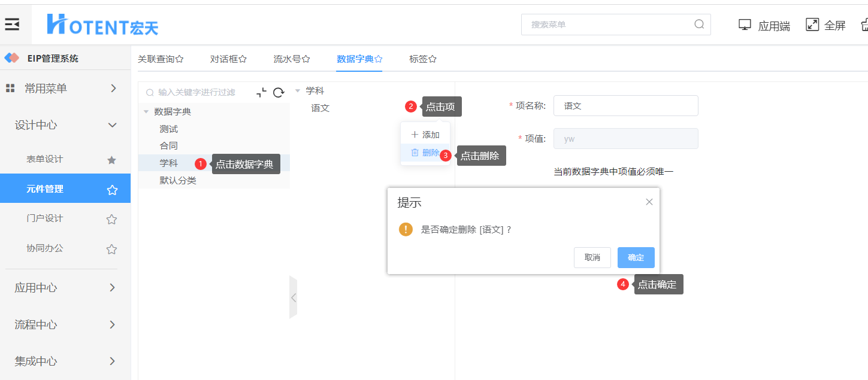Select the 合同 item in the dictionary tree

(x=168, y=146)
